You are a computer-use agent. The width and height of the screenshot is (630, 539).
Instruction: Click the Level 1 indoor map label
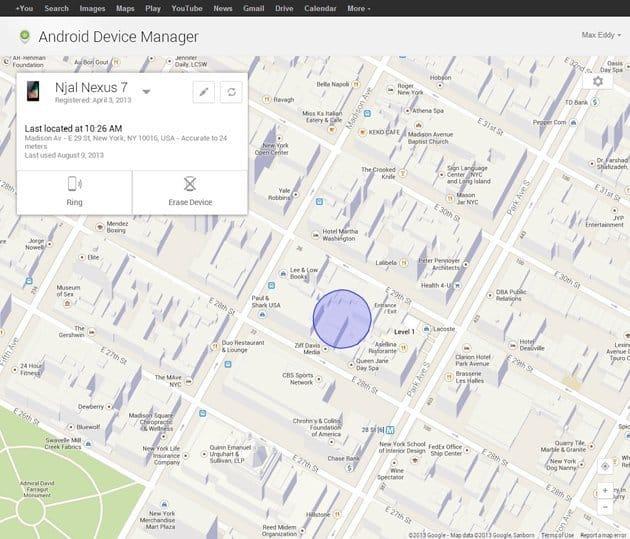pos(404,332)
